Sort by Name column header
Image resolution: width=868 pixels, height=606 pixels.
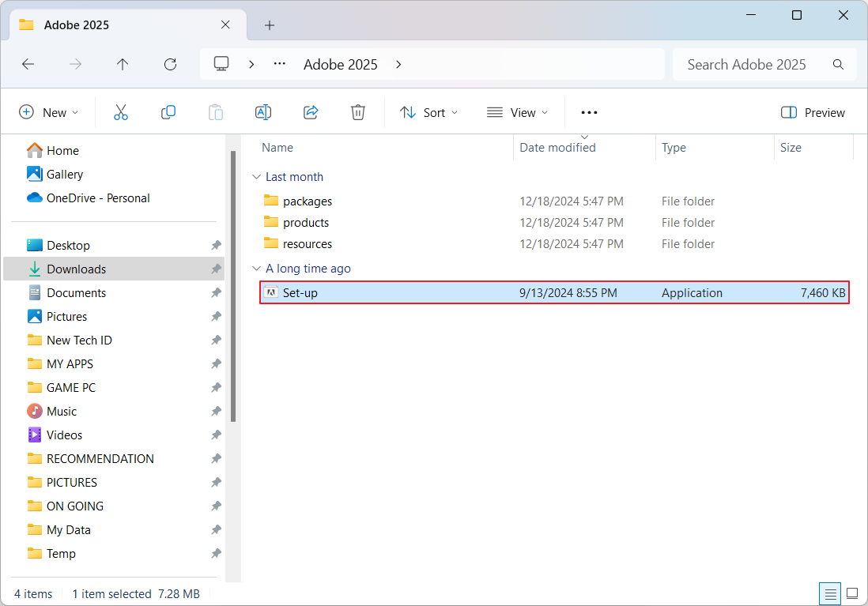pos(277,148)
